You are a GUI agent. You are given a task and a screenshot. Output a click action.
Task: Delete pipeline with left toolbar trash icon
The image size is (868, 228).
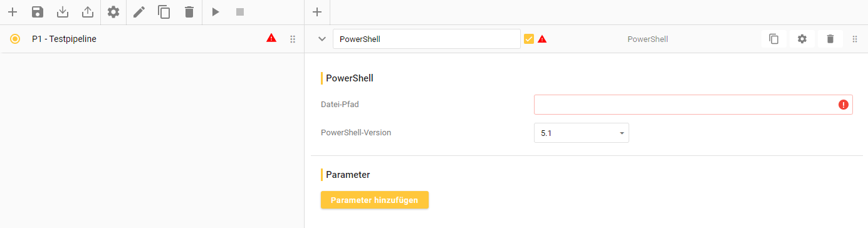(x=189, y=12)
